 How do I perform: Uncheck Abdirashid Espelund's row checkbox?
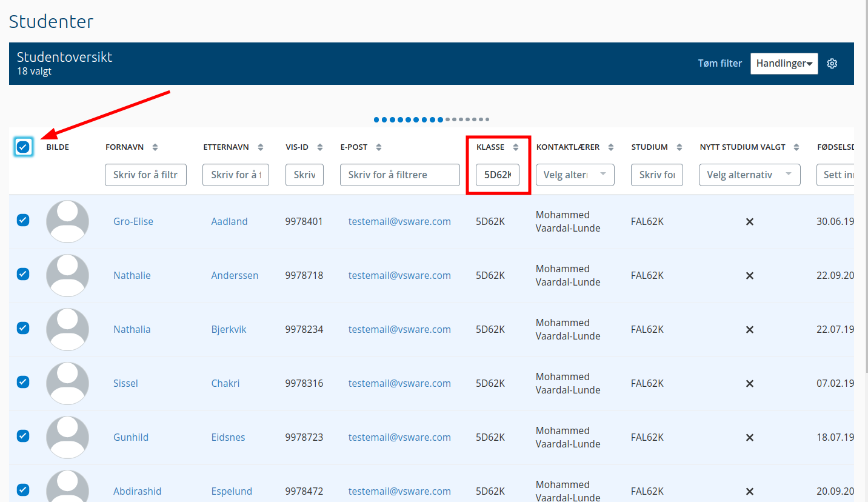[23, 490]
